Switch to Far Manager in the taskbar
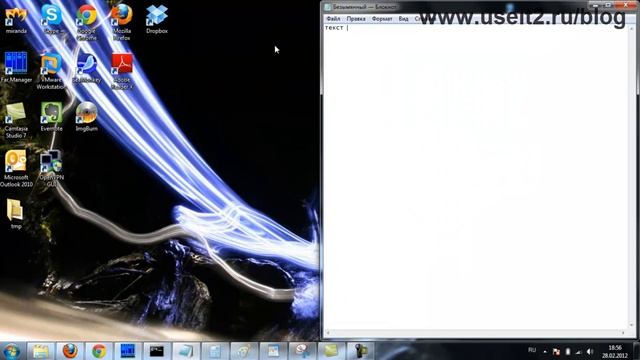Screen dimensions: 640x360 coord(128,351)
